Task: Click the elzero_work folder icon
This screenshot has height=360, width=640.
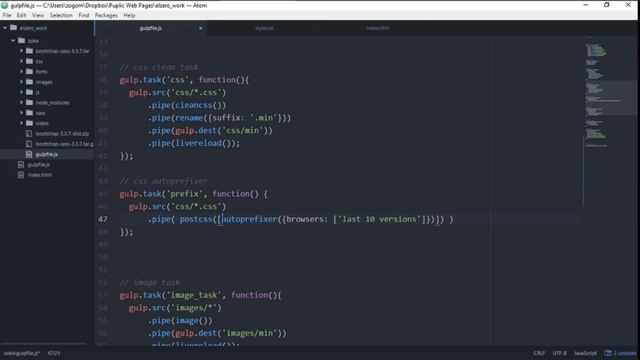Action: pos(13,28)
